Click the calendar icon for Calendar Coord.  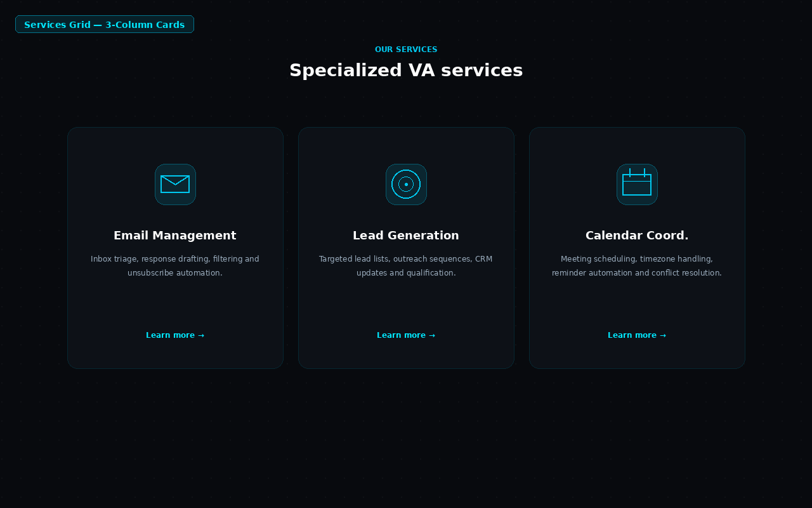pyautogui.click(x=637, y=184)
